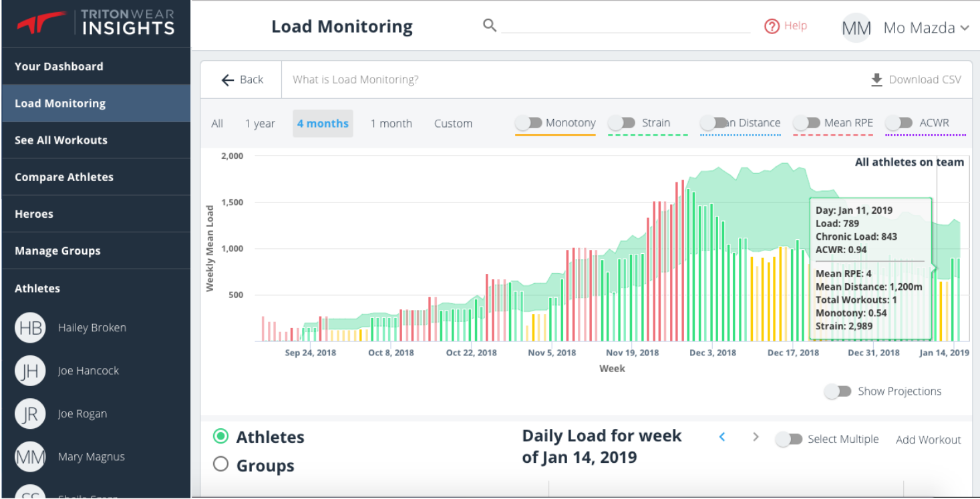This screenshot has width=980, height=499.
Task: Select the All time range tab
Action: pos(217,124)
